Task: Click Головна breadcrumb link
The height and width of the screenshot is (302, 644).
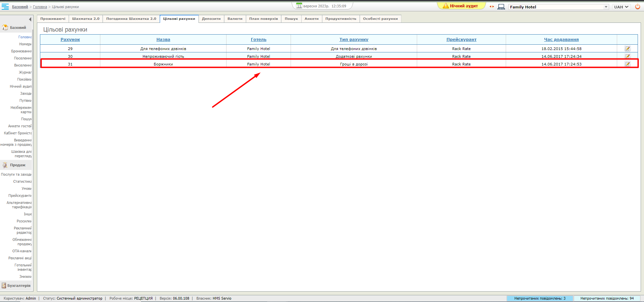Action: [40, 7]
